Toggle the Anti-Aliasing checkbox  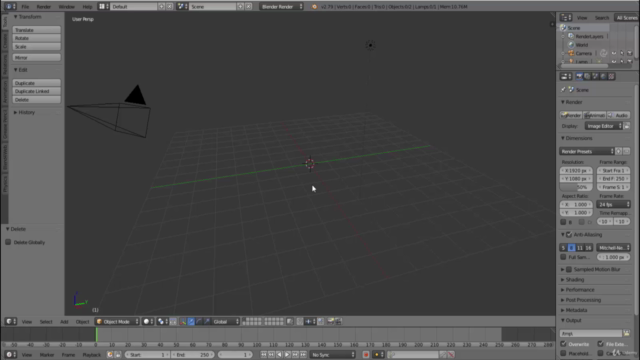(569, 235)
